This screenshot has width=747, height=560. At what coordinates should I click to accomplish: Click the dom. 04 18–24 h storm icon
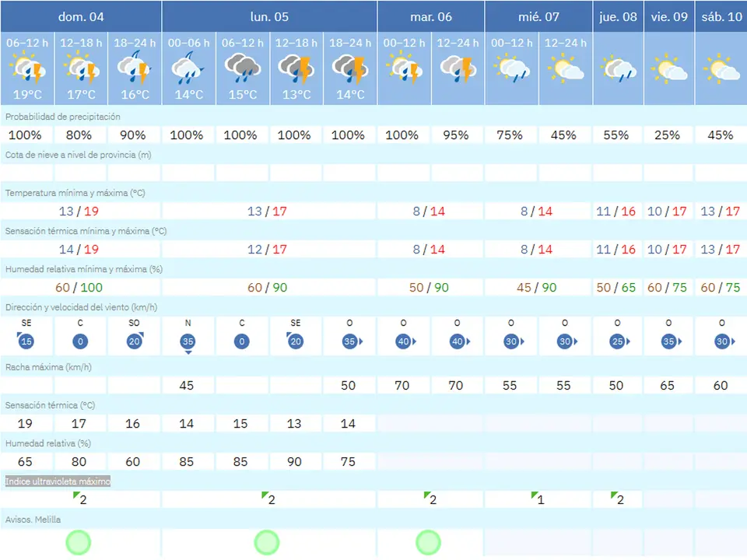coord(135,68)
